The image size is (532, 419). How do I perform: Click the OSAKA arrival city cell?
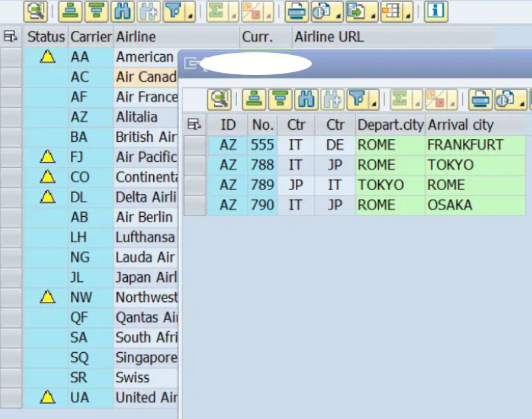pos(475,205)
